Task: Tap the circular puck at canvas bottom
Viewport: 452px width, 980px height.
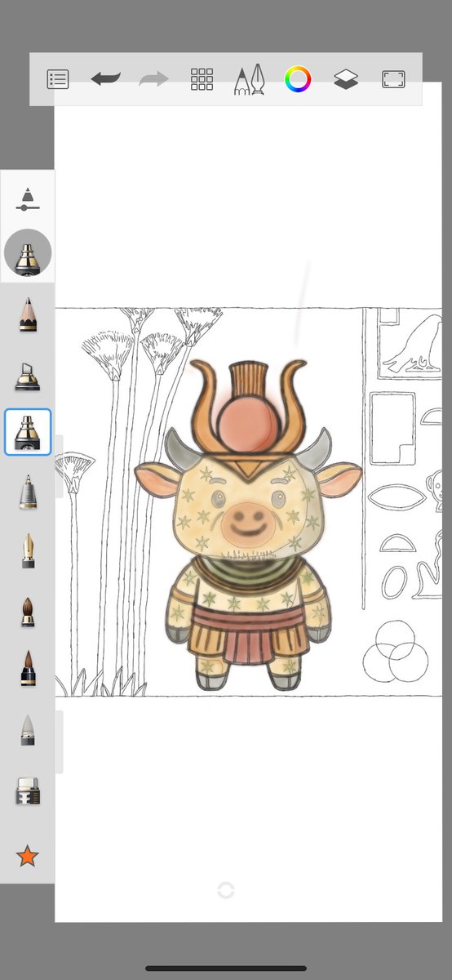Action: (x=226, y=890)
